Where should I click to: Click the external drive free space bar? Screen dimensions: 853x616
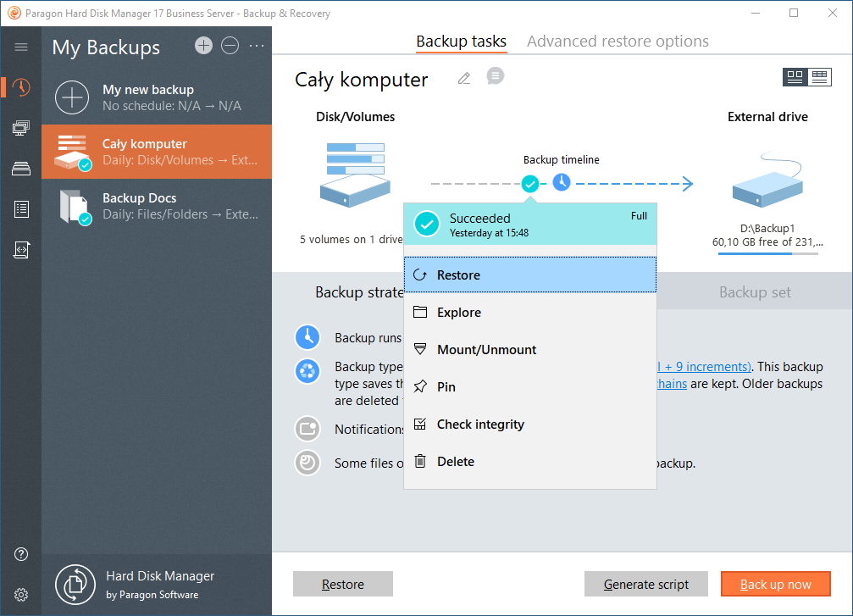(x=767, y=254)
